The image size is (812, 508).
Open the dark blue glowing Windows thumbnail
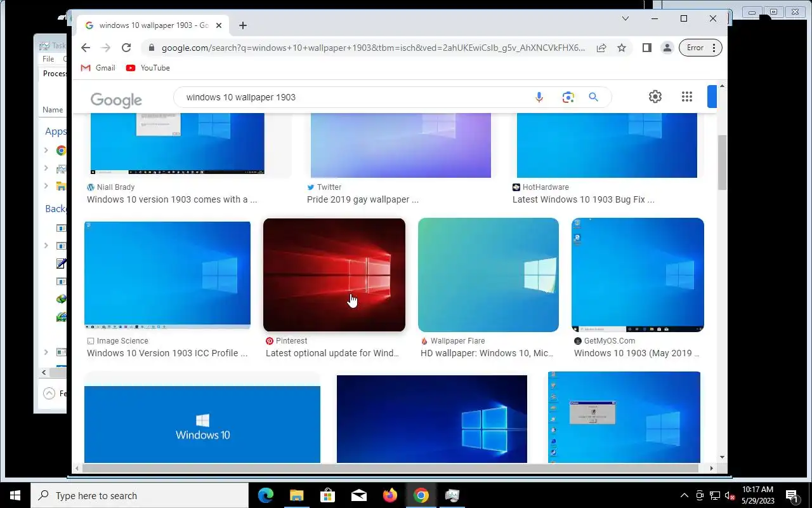[x=432, y=419]
